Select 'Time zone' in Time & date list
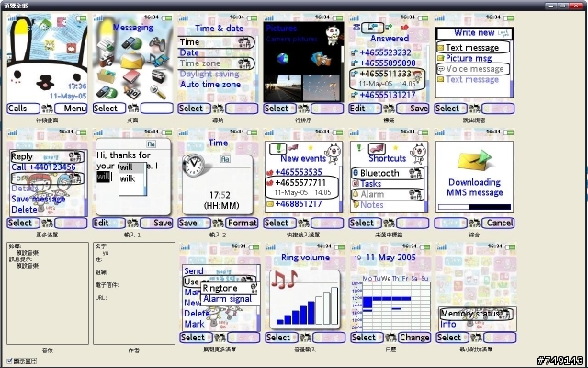Image resolution: width=588 pixels, height=368 pixels. (x=217, y=63)
